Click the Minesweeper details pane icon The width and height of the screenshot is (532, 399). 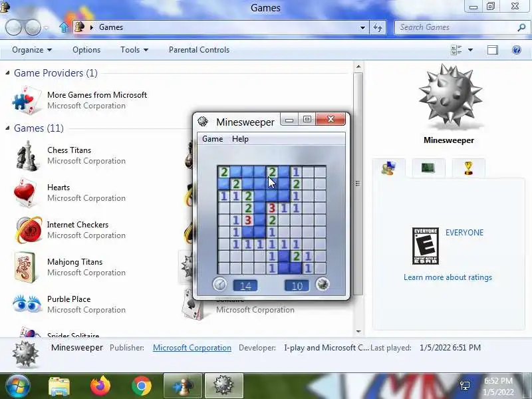[x=25, y=354]
